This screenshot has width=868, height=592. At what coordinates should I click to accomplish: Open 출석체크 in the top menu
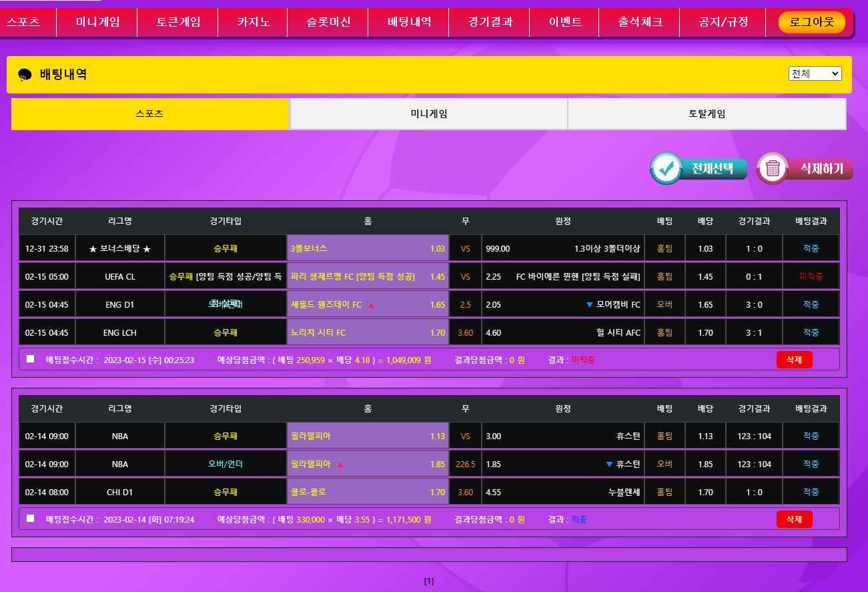coord(640,22)
